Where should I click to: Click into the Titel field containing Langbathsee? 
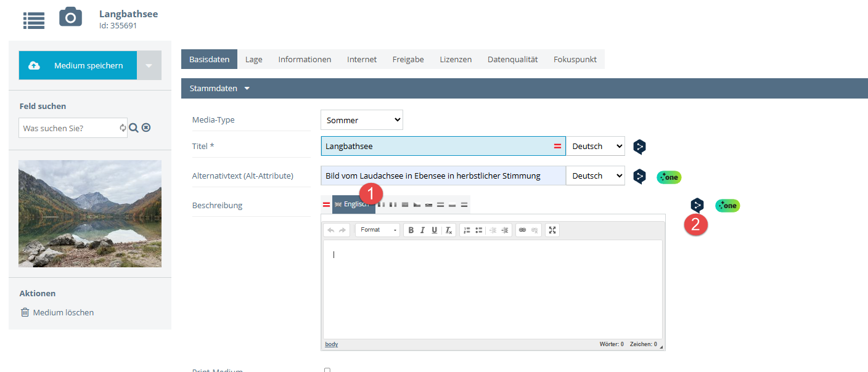[x=443, y=146]
